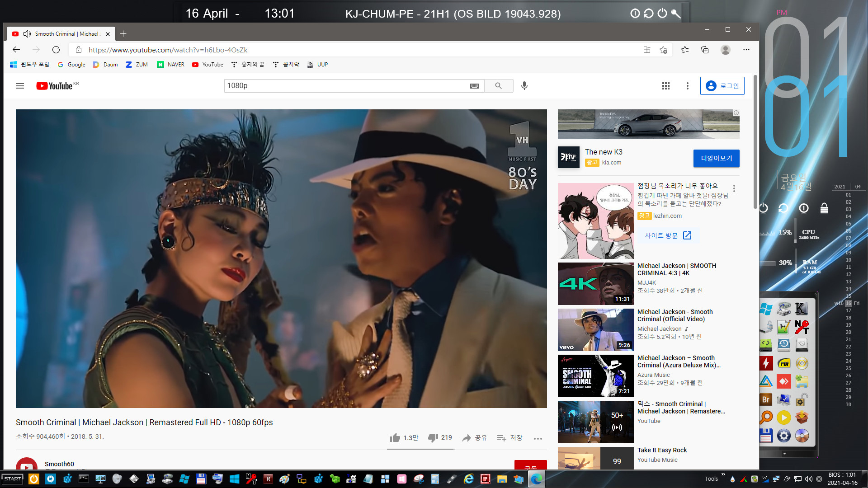
Task: Click the ad info icon on Kia banner
Action: tap(736, 113)
